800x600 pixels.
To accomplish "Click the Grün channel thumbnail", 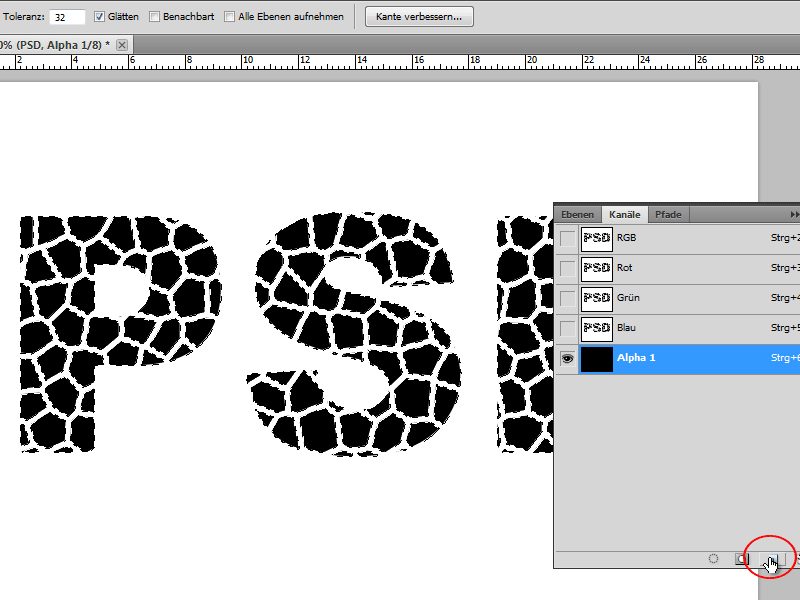I will [596, 298].
